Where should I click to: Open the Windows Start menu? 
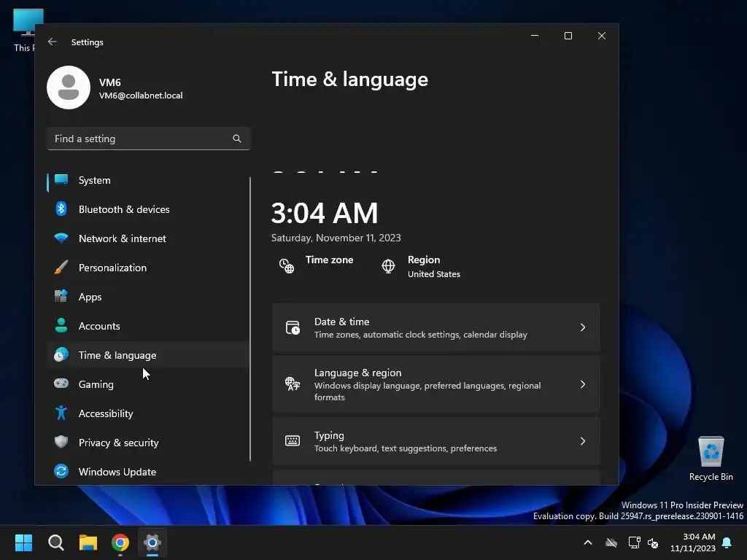[23, 542]
